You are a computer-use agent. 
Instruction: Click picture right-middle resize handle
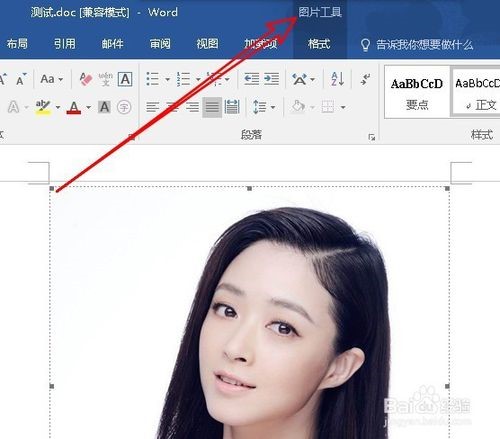click(447, 386)
